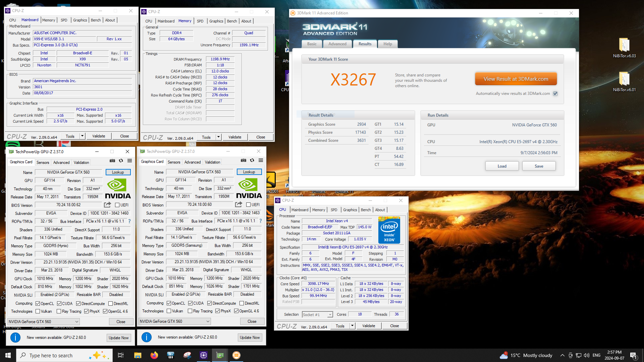The image size is (644, 362).
Task: Click Validate in CPU-Z Memory window
Action: [x=235, y=137]
